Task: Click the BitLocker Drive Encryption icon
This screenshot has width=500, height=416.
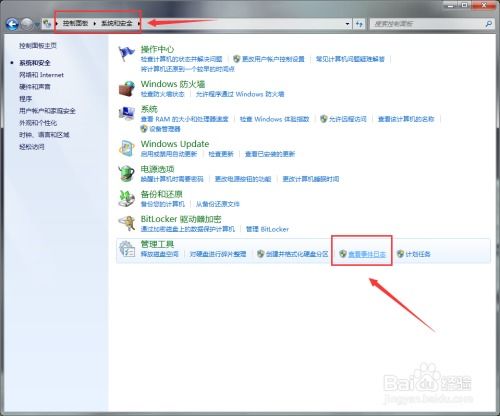Action: pos(127,223)
